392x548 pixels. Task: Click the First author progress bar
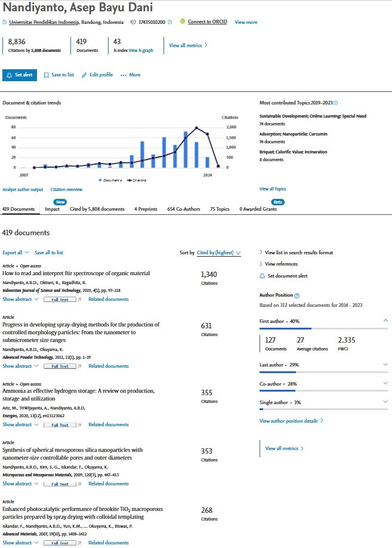click(323, 328)
